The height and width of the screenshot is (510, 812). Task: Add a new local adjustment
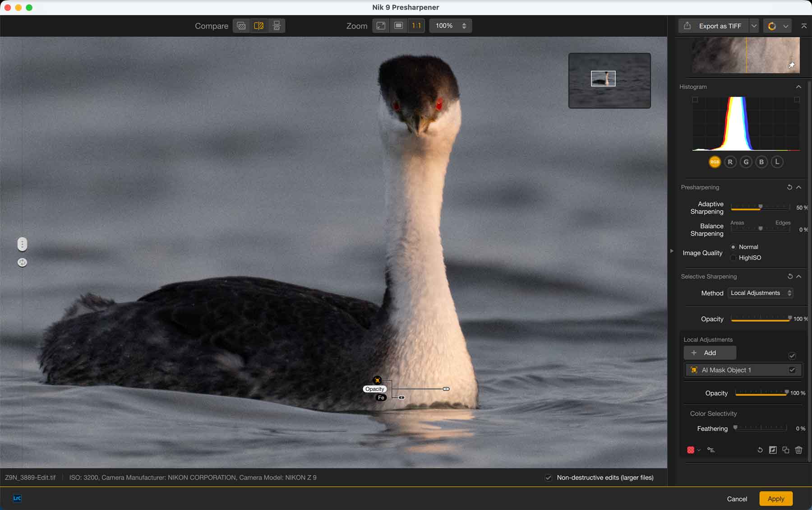(710, 353)
